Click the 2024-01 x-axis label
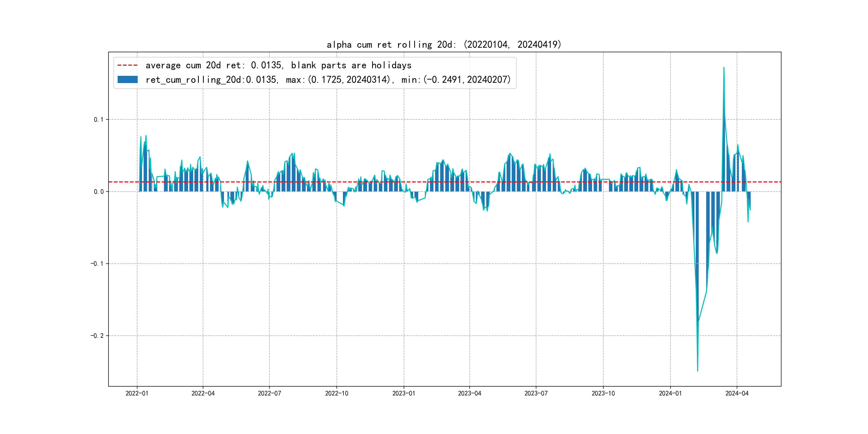 pyautogui.click(x=670, y=393)
